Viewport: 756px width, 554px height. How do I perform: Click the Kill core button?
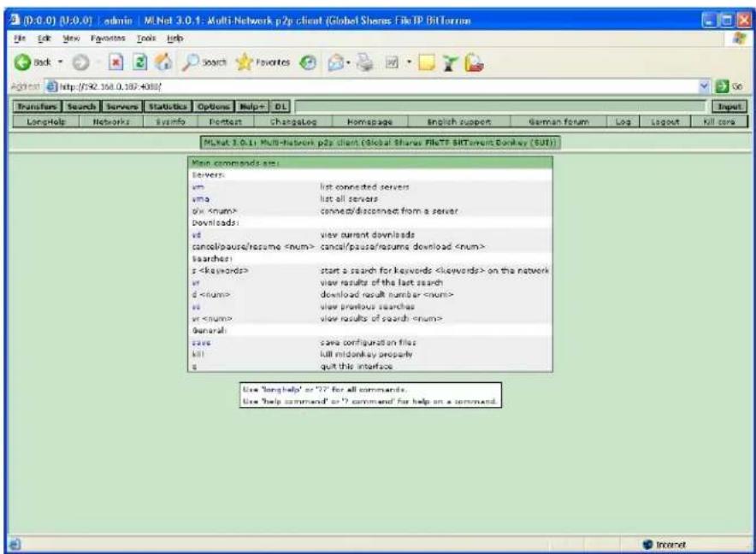(719, 122)
